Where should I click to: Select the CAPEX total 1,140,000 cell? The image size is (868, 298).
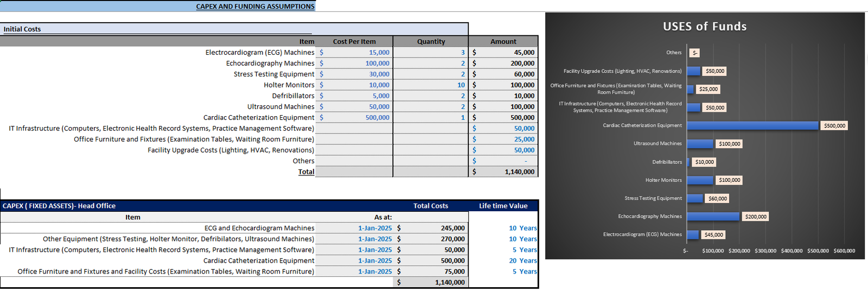coord(431,282)
